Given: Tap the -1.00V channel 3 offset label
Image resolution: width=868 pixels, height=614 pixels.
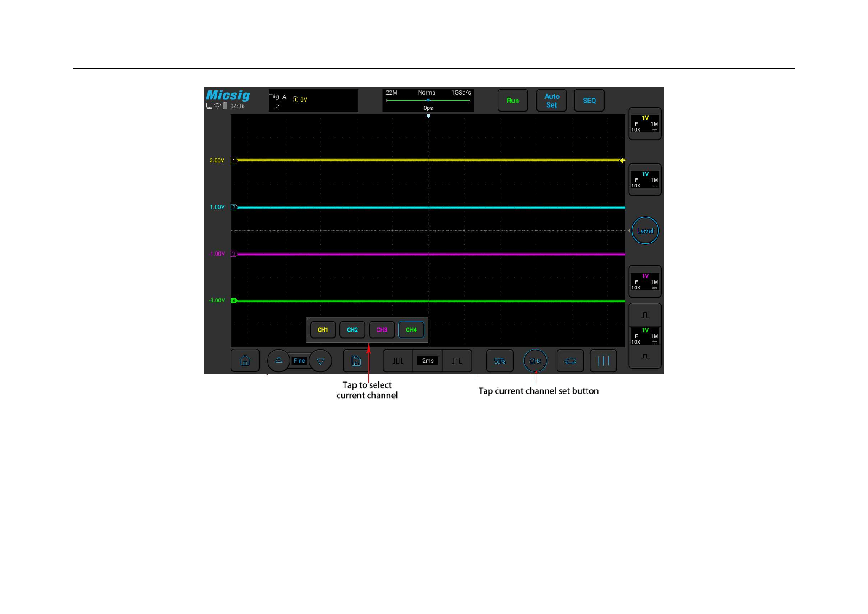Looking at the screenshot, I should pyautogui.click(x=217, y=254).
